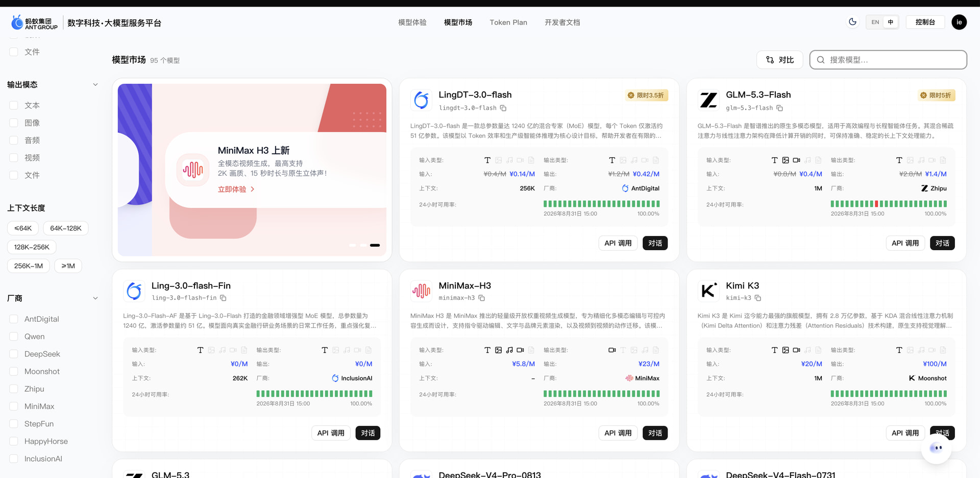Viewport: 980px width, 478px height.
Task: Toggle dark mode moon icon
Action: point(852,22)
